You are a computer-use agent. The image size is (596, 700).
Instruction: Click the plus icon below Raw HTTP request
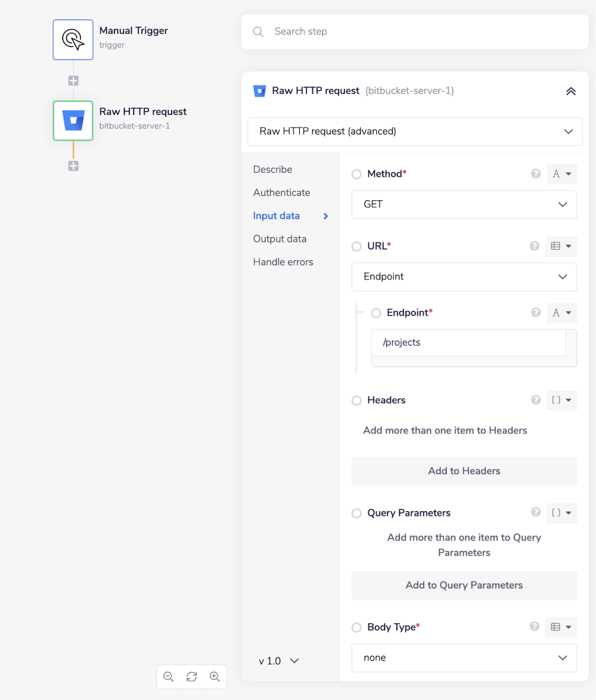coord(73,166)
